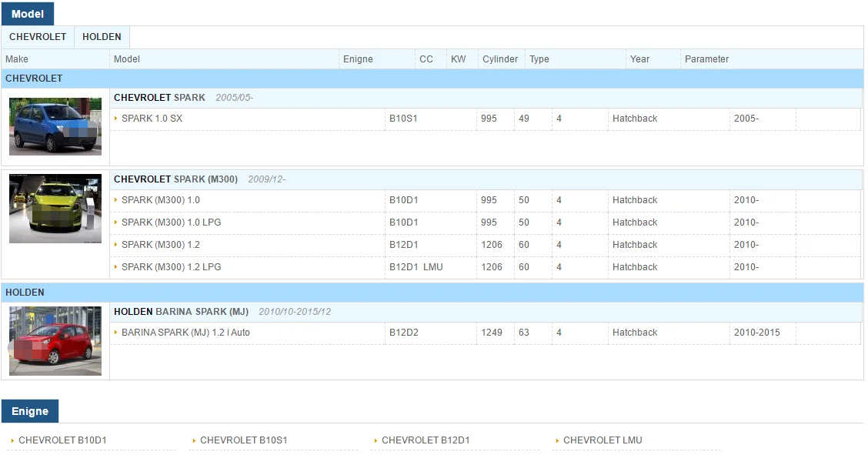The height and width of the screenshot is (455, 868).
Task: Open the CHEVROLET B12D1 engine link
Action: point(426,440)
